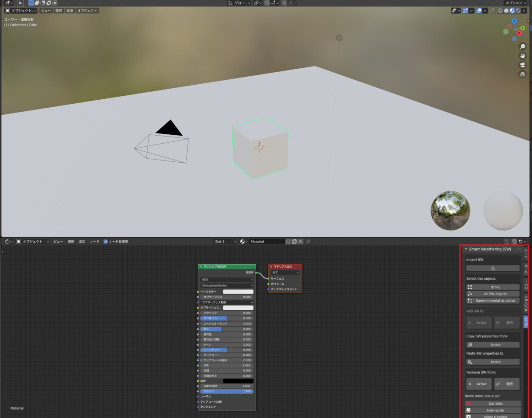
Task: Choose the box select new-selection mode icon
Action: click(31, 3)
